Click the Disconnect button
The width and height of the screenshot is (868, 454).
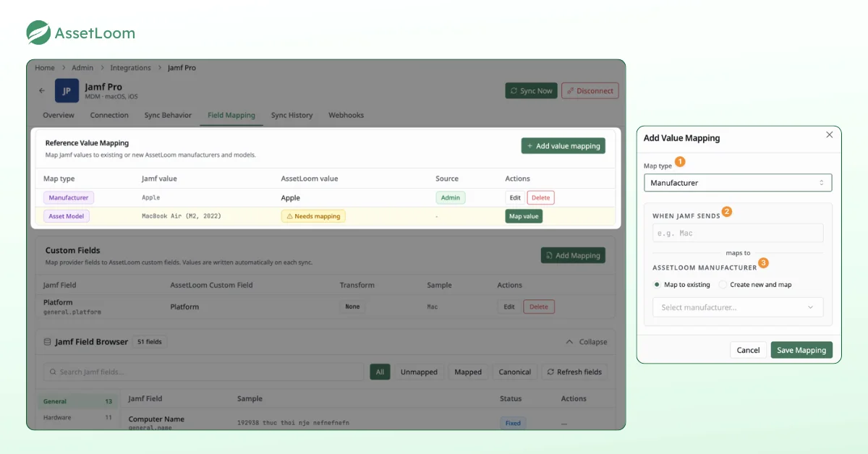(x=590, y=91)
